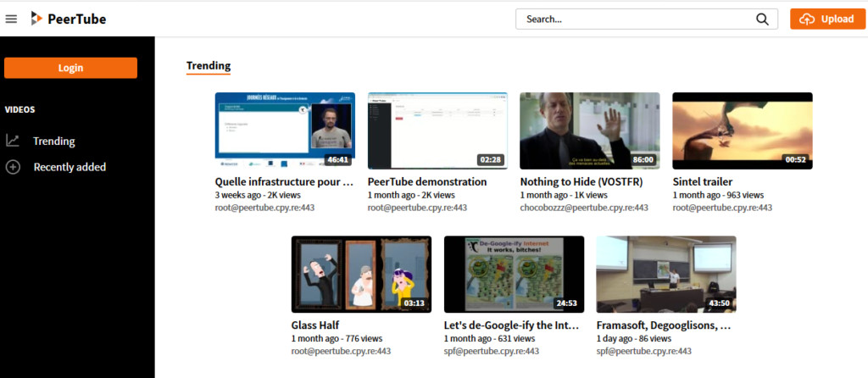Open Trending in the sidebar menu
Image resolution: width=868 pixels, height=378 pixels.
53,142
